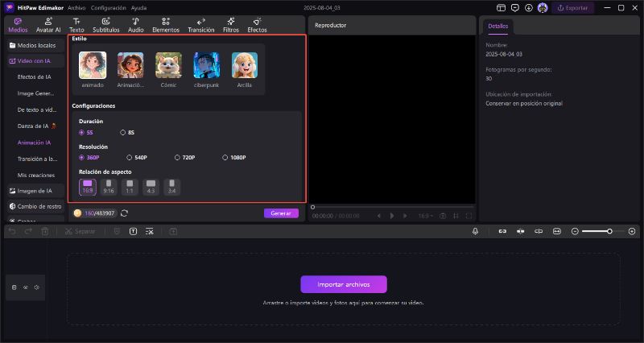The height and width of the screenshot is (343, 644).
Task: Open the download center icon
Action: pyautogui.click(x=529, y=8)
